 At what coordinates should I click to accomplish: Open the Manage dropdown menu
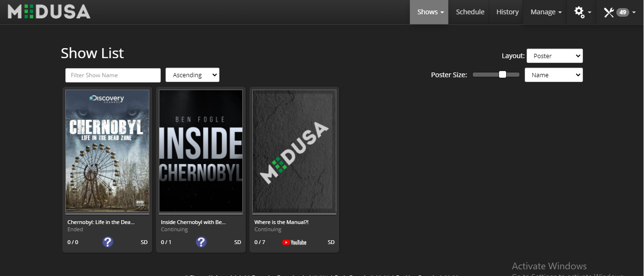546,12
